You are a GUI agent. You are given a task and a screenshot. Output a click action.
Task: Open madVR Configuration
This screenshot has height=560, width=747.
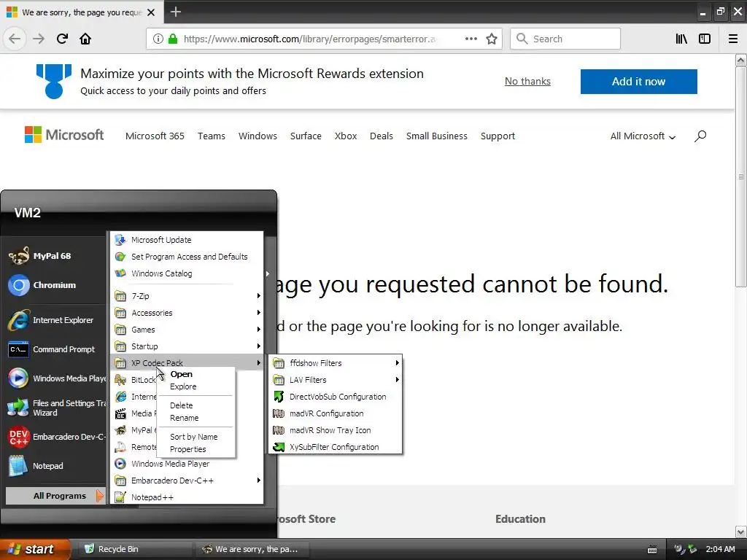click(336, 413)
